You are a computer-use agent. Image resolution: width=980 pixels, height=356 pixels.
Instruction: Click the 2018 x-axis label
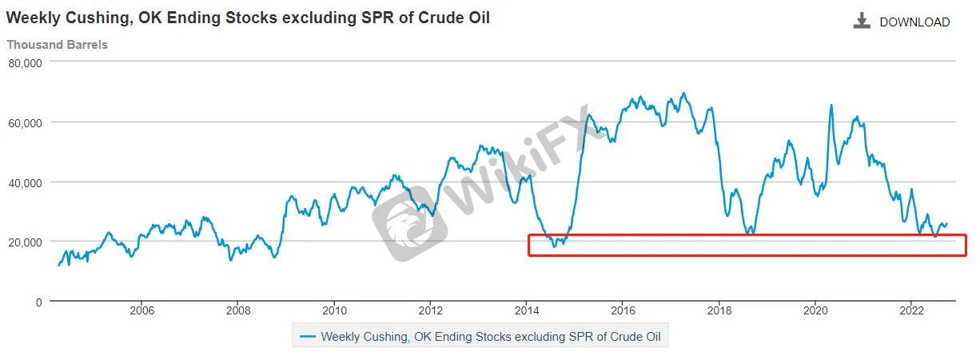coord(719,311)
